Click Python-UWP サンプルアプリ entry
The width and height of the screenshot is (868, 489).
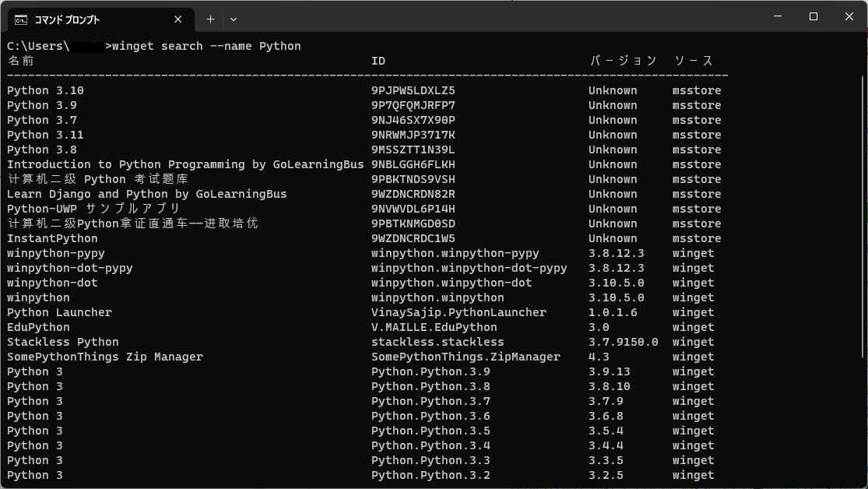point(94,209)
